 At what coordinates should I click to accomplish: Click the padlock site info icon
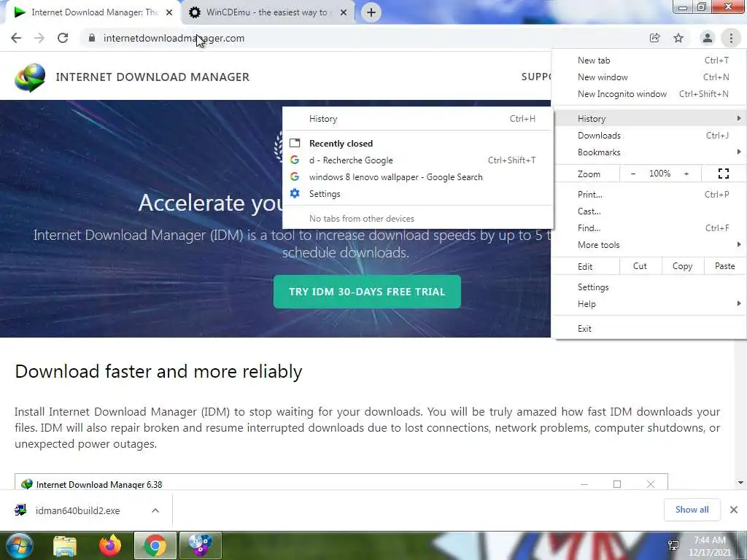pyautogui.click(x=92, y=38)
